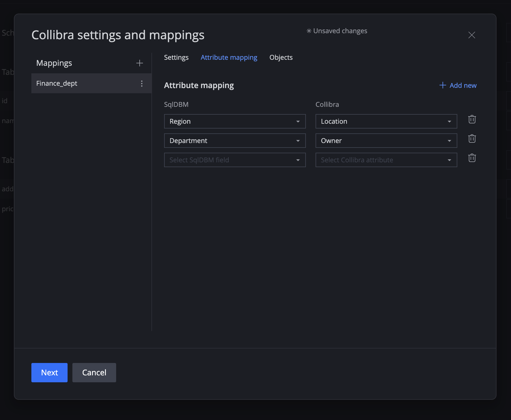Delete the Region to Location mapping row
This screenshot has width=511, height=420.
[472, 119]
